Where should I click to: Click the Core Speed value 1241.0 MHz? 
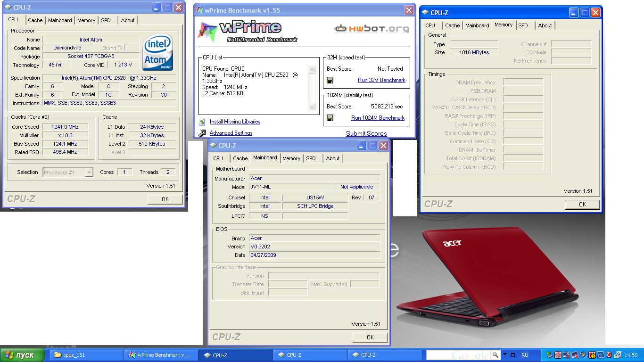click(66, 127)
